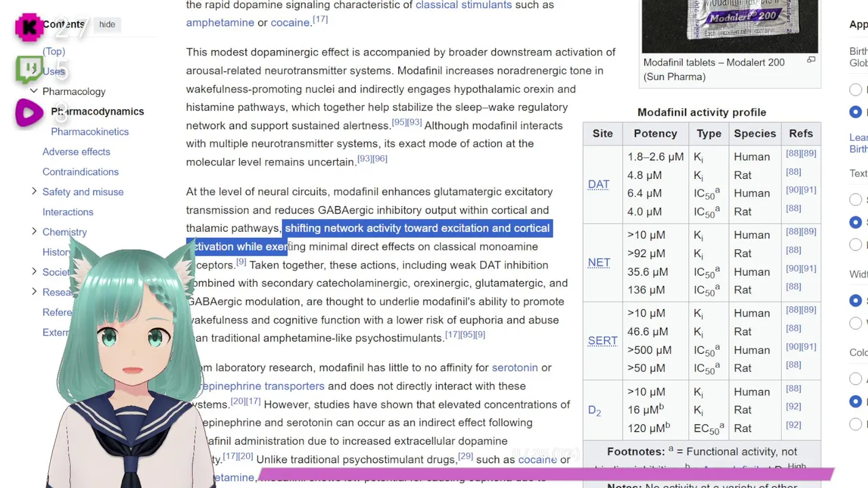Viewport: 868px width, 488px height.
Task: Expand the Research section chevron in contents
Action: (x=34, y=291)
